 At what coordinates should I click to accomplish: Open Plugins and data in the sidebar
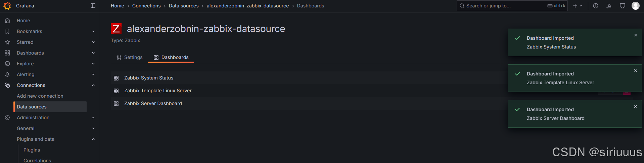(x=36, y=139)
